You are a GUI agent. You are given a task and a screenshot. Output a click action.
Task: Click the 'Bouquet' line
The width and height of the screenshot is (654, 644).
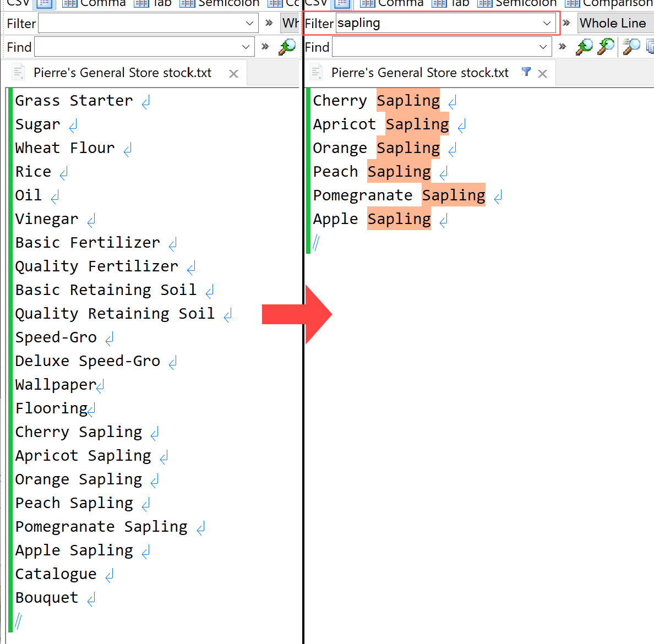[x=47, y=598]
